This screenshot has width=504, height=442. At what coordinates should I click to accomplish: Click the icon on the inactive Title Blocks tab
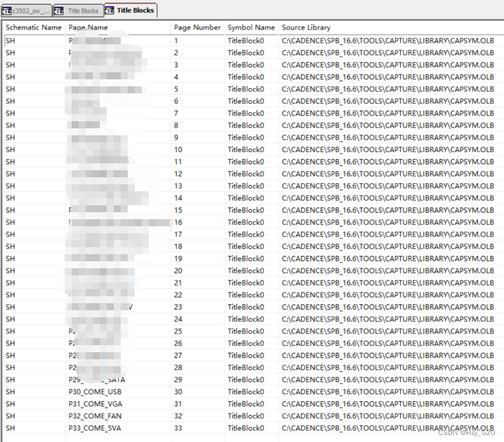pos(59,10)
